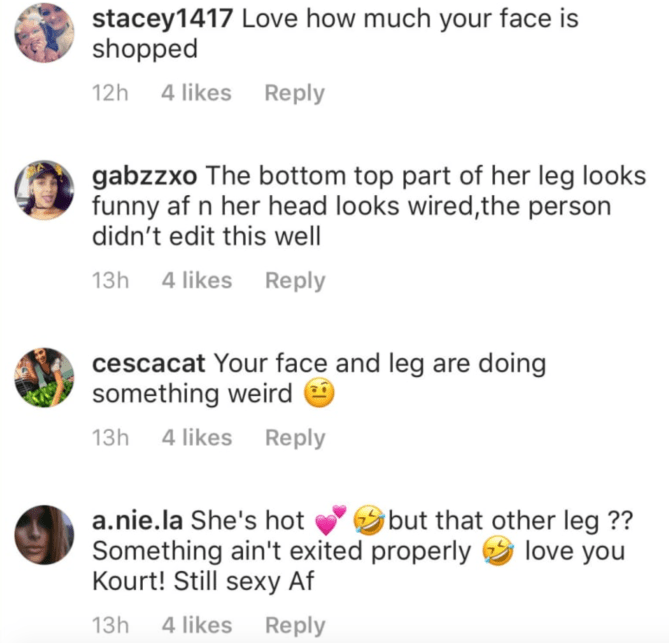Open a.nie.la's profile picture
This screenshot has width=669, height=643.
coord(45,534)
